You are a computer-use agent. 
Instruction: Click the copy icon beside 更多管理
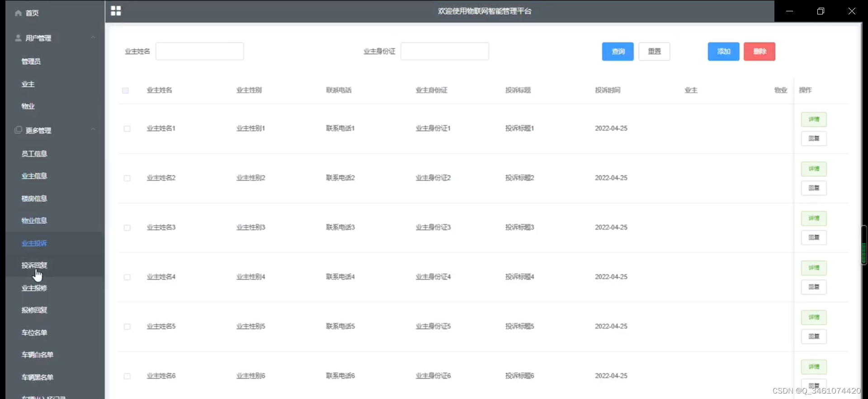(x=18, y=130)
